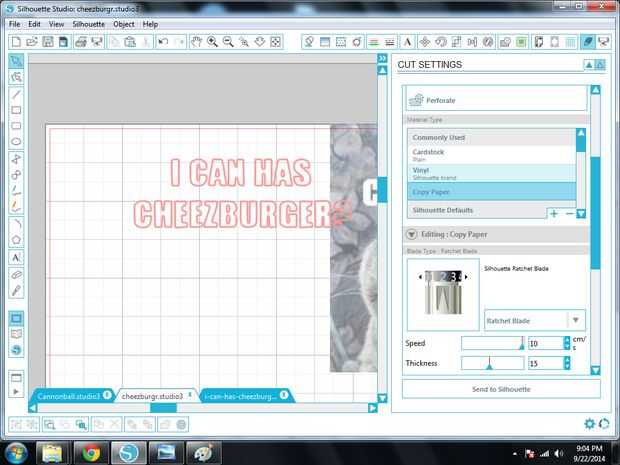Open the Ratchet Blade dropdown
Image resolution: width=620 pixels, height=465 pixels.
click(535, 320)
